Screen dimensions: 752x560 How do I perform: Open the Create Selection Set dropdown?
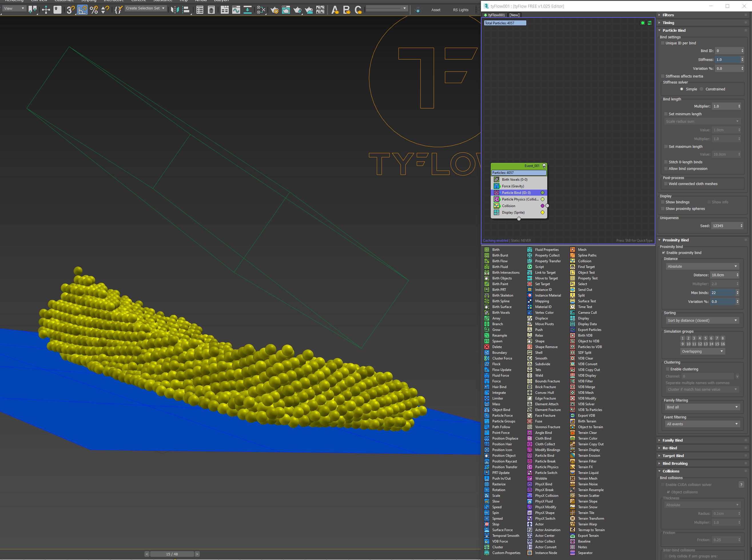[145, 8]
